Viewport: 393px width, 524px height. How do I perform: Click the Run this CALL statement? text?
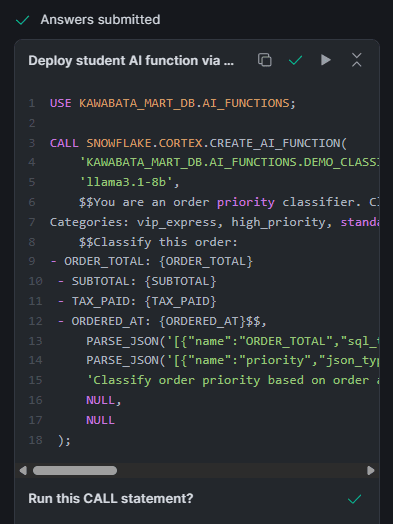tap(111, 499)
